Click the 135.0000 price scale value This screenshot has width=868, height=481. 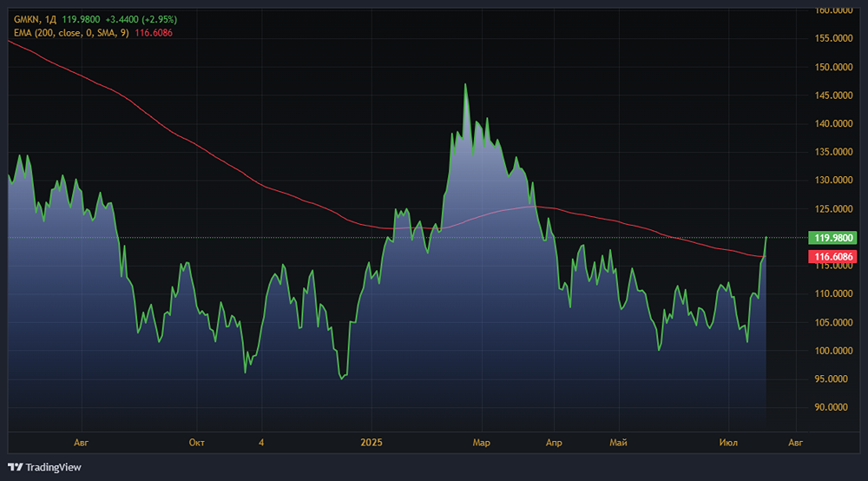click(833, 152)
